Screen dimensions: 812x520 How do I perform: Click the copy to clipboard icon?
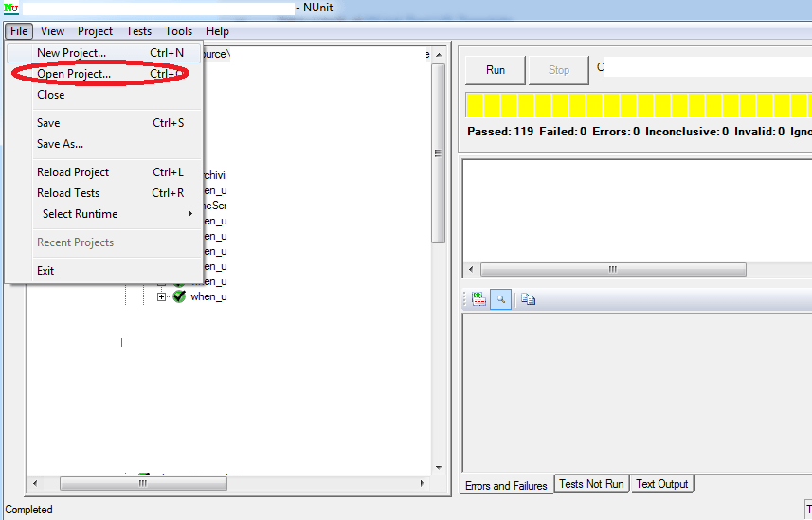(528, 299)
